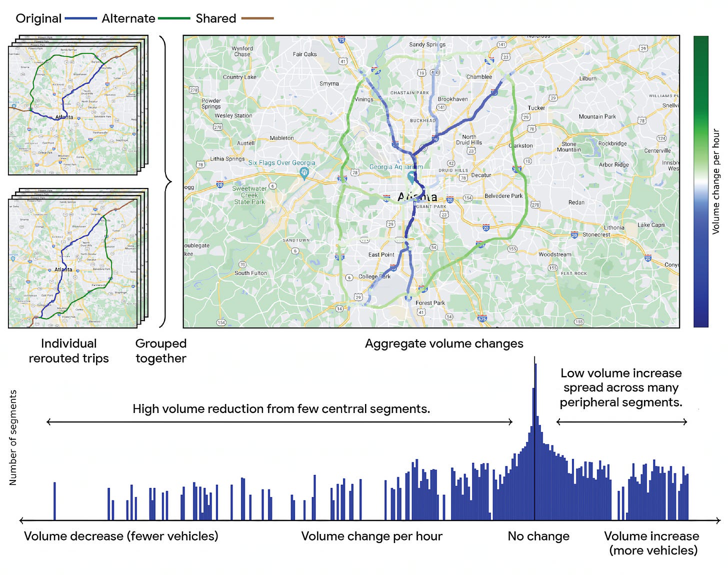This screenshot has height=575, width=728.
Task: Click the 'Austell' map label
Action: point(245,143)
